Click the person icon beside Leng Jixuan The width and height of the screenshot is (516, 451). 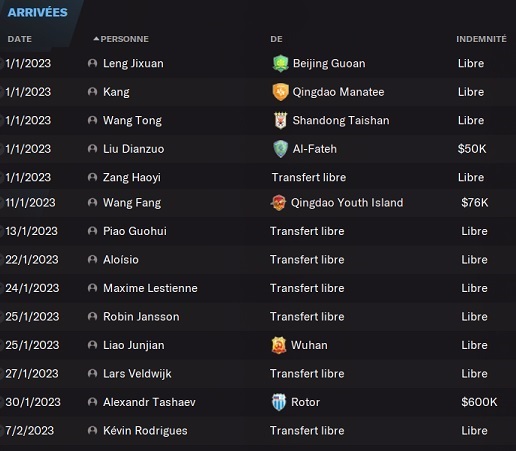pyautogui.click(x=92, y=63)
